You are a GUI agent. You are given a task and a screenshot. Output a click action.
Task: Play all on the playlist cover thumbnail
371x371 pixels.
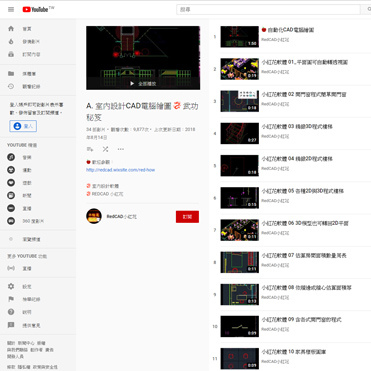point(143,58)
